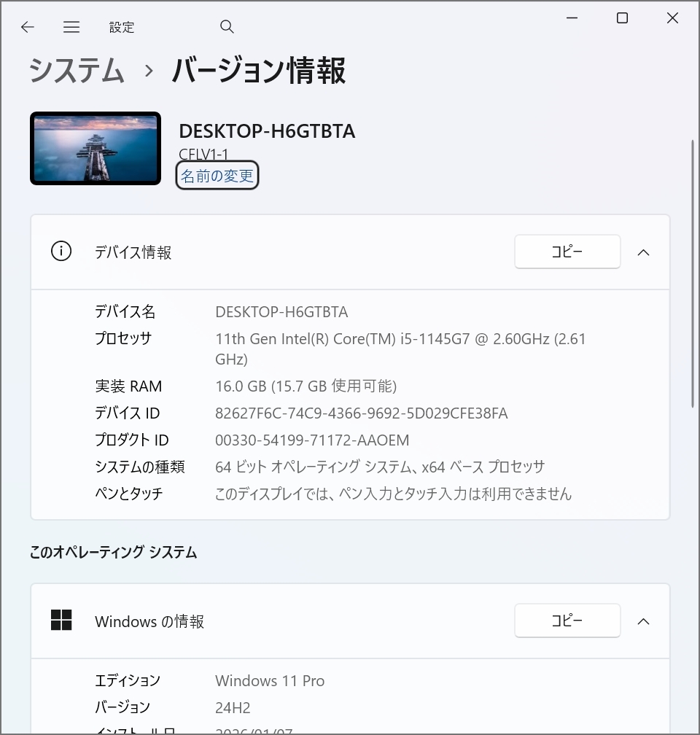700x735 pixels.
Task: Click コピー to copy Windows information
Action: pos(567,621)
